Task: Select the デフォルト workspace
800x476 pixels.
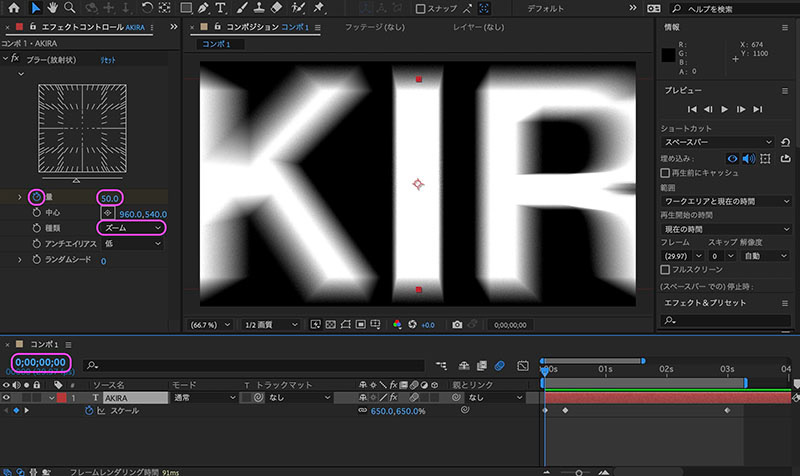Action: (x=545, y=9)
